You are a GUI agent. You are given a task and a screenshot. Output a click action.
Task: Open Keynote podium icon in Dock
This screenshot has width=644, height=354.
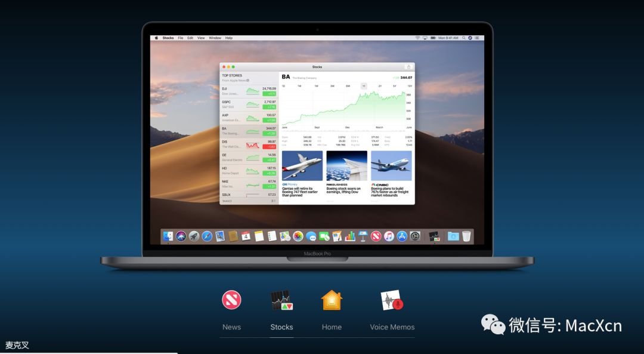(x=363, y=236)
